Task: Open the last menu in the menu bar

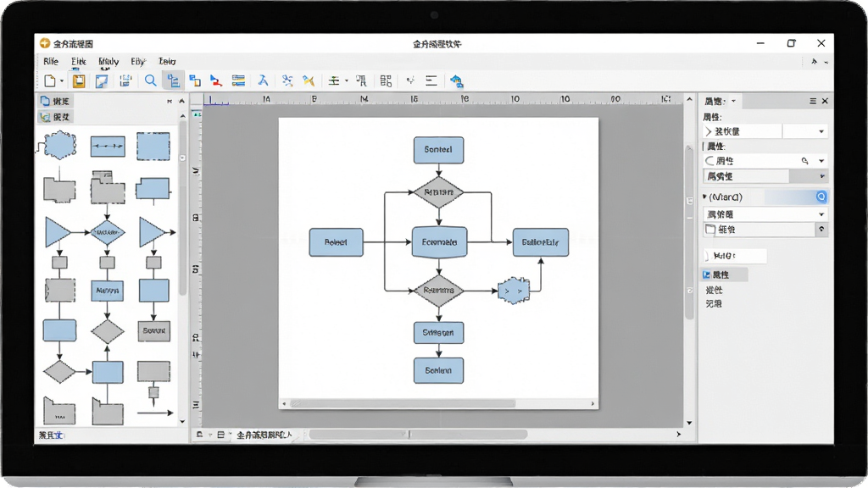Action: tap(167, 61)
